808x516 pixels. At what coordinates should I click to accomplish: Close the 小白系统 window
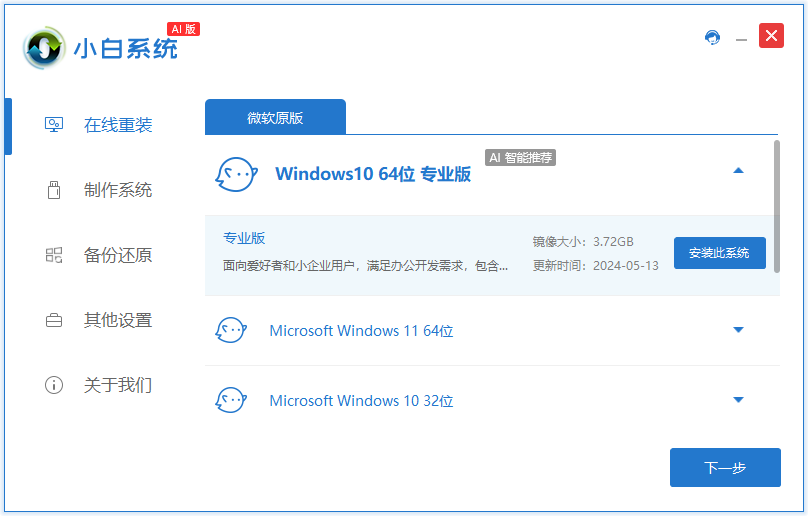point(771,36)
